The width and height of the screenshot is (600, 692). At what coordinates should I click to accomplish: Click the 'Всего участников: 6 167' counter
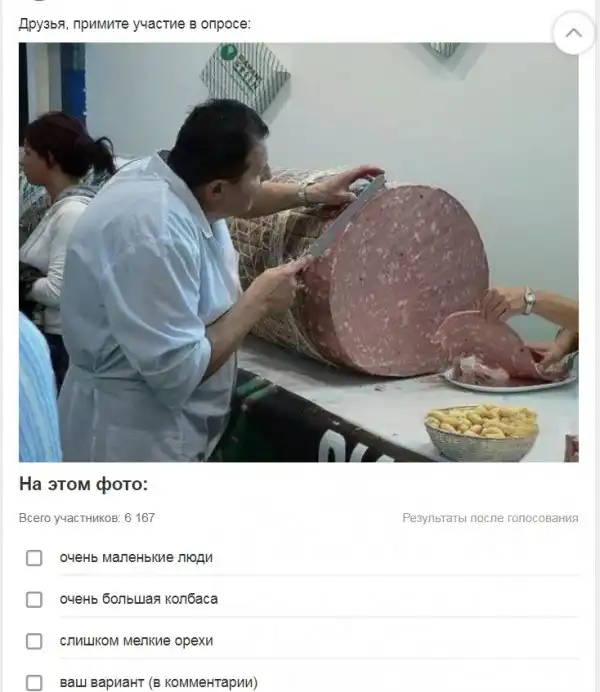point(87,518)
